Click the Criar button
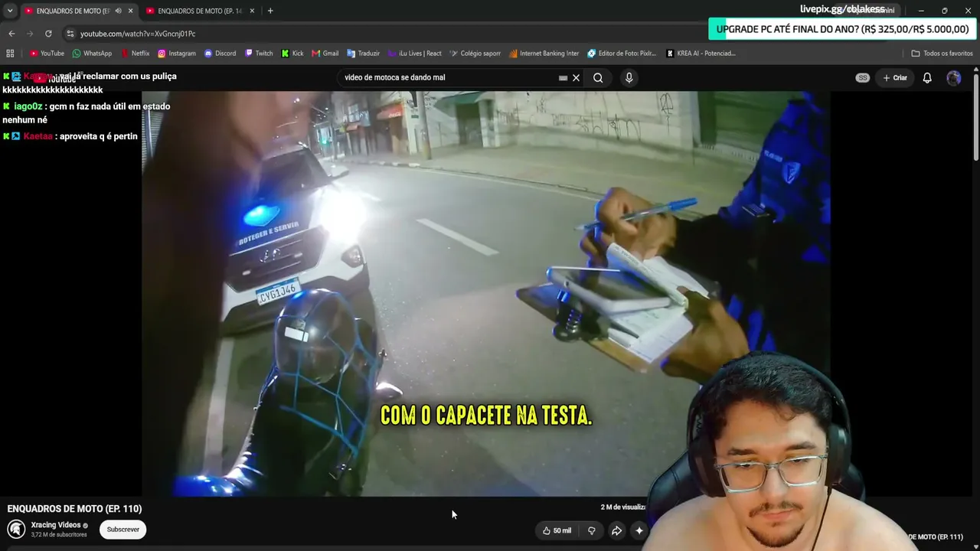The image size is (980, 551). point(894,77)
